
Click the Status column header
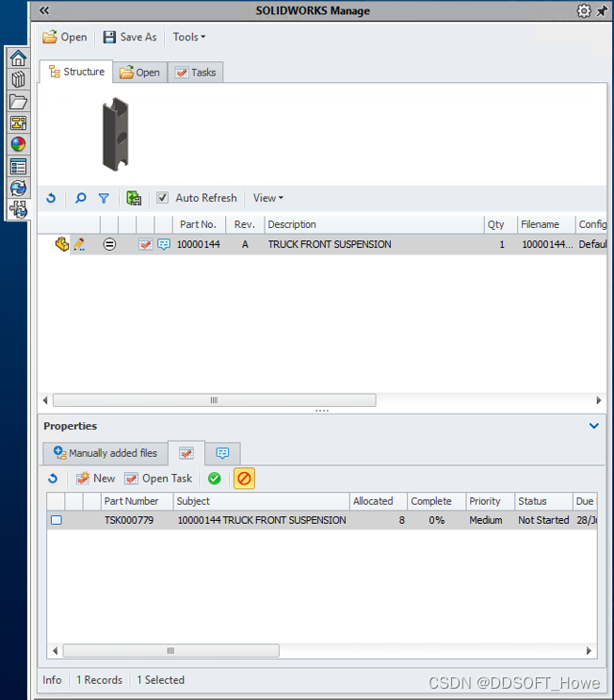tap(543, 501)
